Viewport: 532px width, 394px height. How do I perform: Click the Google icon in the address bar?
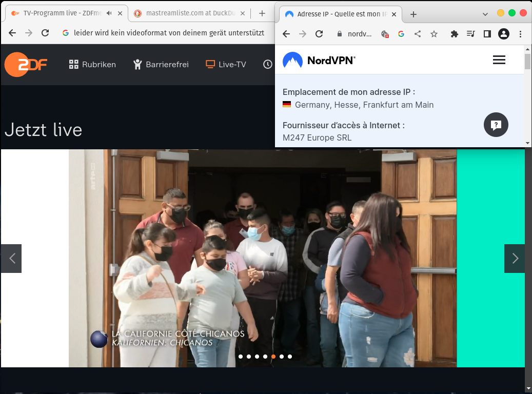coord(401,33)
